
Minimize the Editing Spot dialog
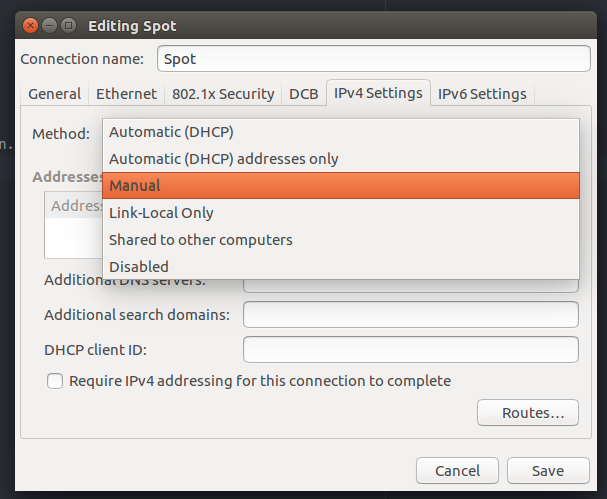50,26
